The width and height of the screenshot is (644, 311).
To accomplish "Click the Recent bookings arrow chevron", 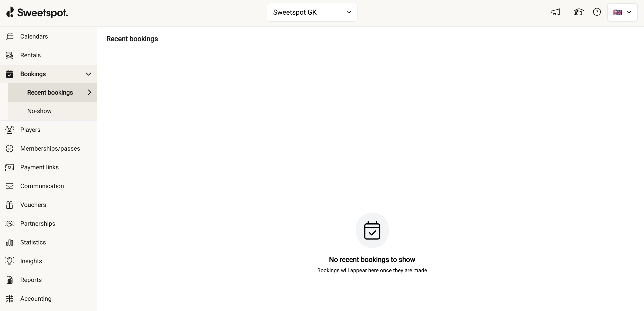I will pyautogui.click(x=90, y=93).
